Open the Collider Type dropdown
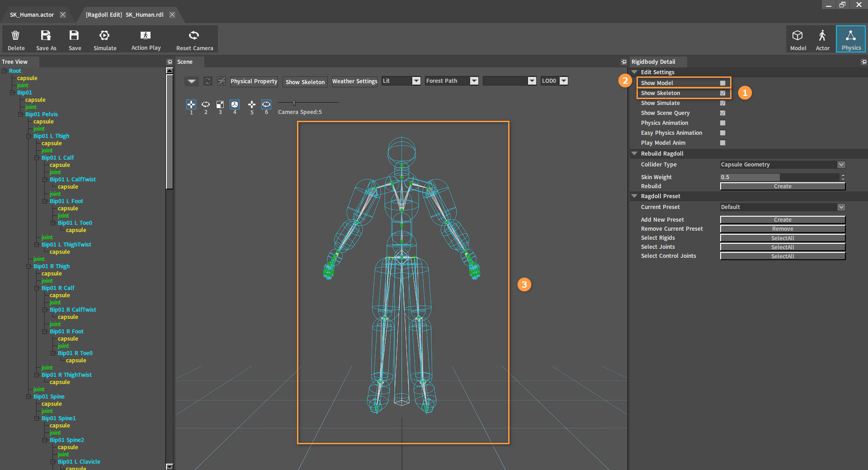The image size is (868, 470). 783,165
